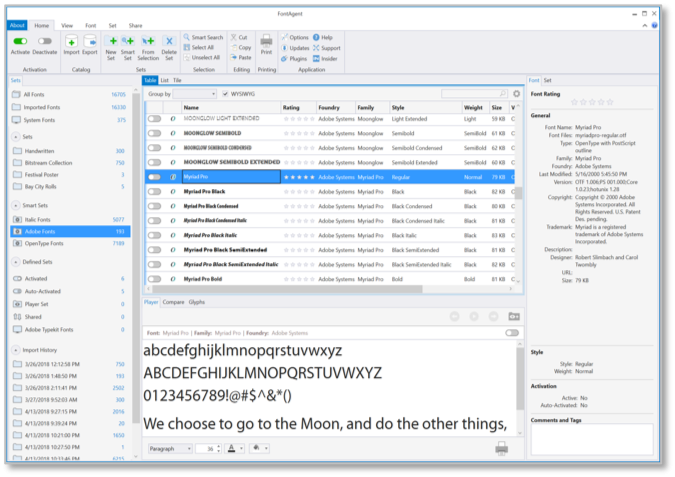
Task: Toggle activation switch in Player font bar
Action: tap(512, 333)
